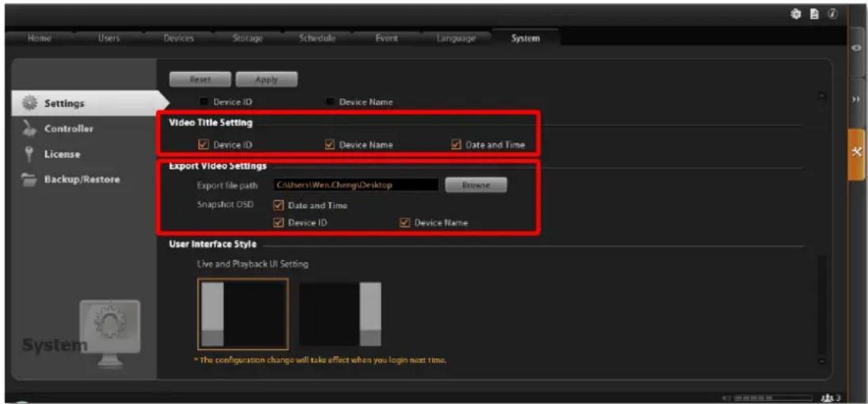868x404 pixels.
Task: Click the Snapshot OSD label
Action: (225, 204)
